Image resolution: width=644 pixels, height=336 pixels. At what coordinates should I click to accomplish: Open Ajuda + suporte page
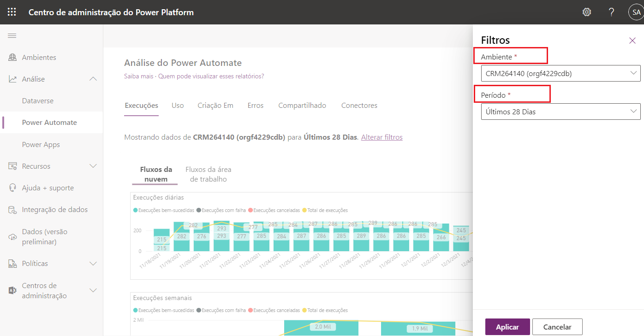48,188
